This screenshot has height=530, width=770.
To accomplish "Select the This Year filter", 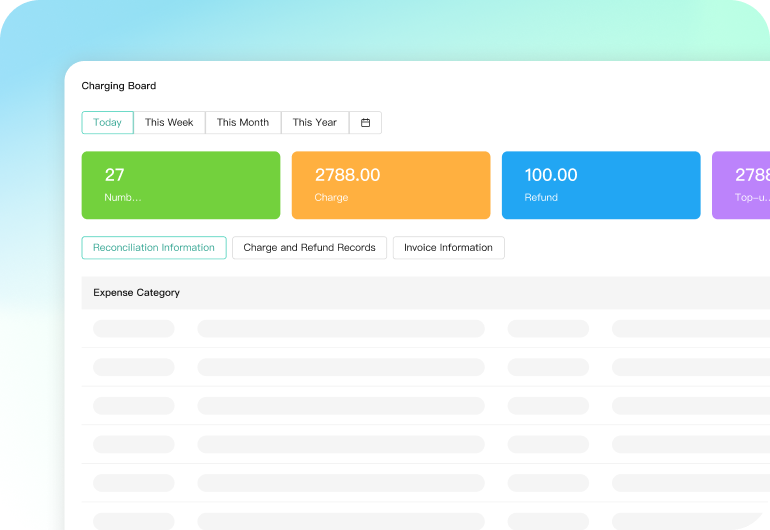I will [315, 123].
